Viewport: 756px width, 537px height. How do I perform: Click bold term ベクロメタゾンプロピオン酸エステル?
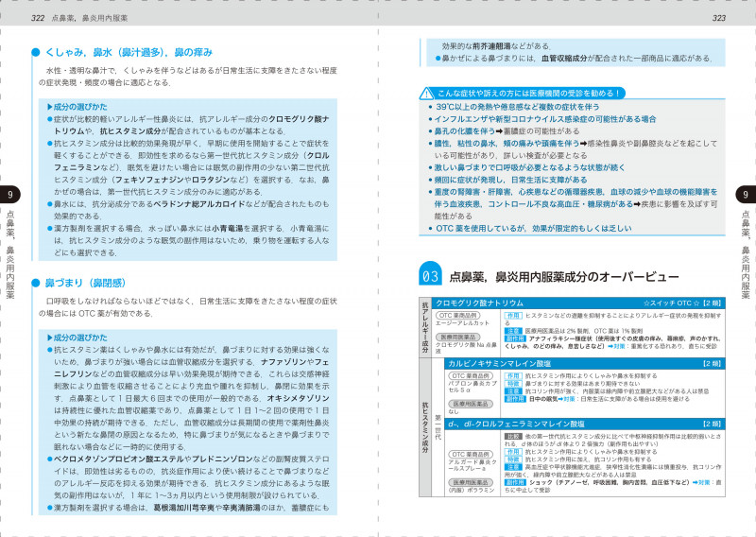[119, 459]
